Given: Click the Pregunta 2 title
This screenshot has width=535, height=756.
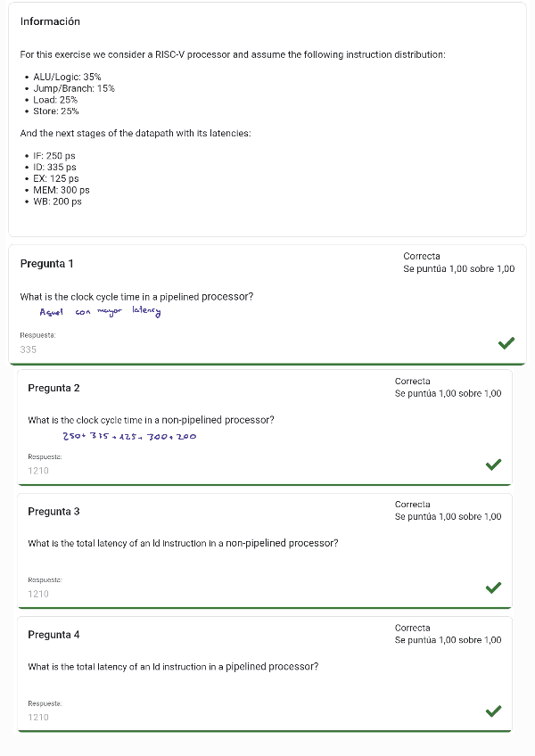Looking at the screenshot, I should click(x=53, y=388).
